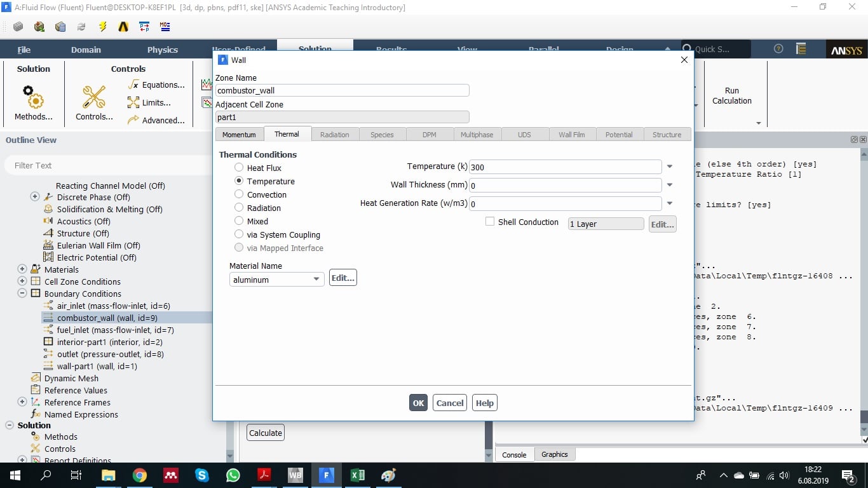868x488 pixels.
Task: Open Adobe Acrobat Reader from the taskbar
Action: click(x=264, y=475)
